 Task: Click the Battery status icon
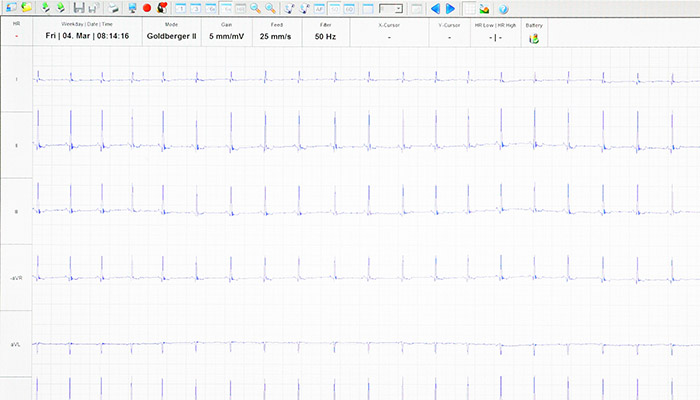click(533, 38)
